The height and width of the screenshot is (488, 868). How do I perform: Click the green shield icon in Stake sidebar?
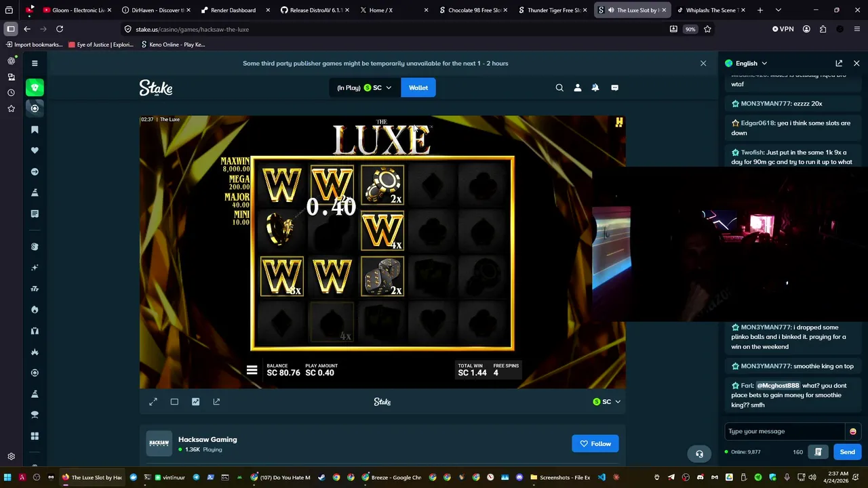coord(35,87)
